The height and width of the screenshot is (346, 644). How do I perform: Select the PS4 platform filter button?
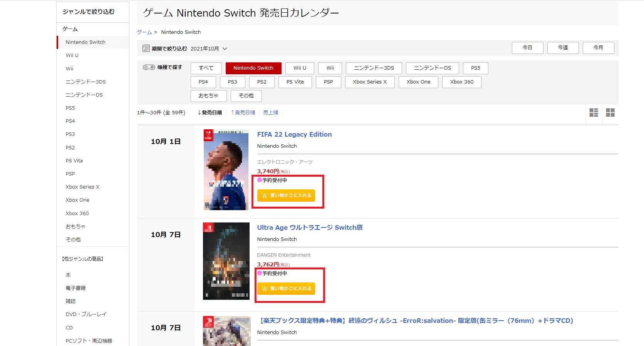[203, 82]
